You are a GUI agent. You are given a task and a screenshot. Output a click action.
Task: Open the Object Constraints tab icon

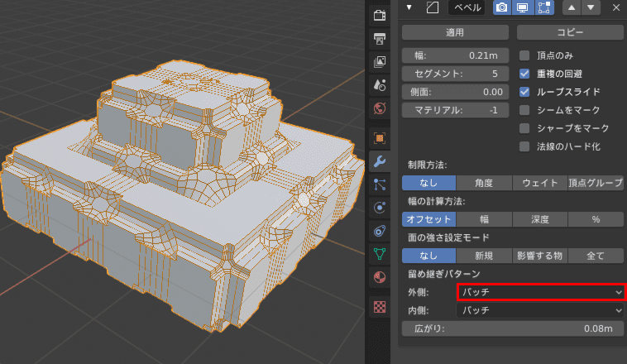pos(380,231)
